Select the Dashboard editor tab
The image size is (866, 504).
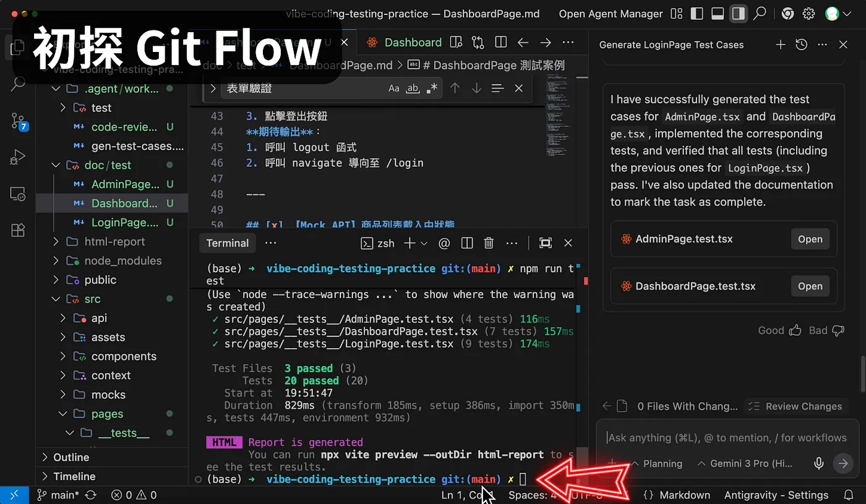(403, 43)
